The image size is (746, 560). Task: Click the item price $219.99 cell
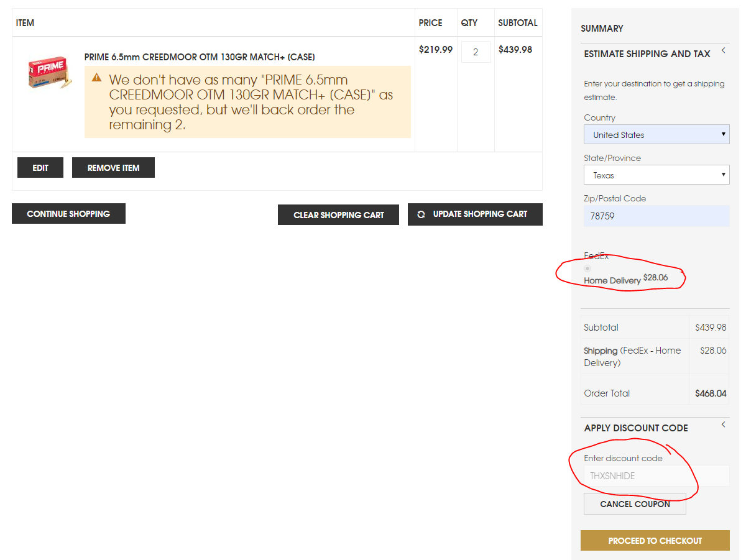[x=436, y=50]
